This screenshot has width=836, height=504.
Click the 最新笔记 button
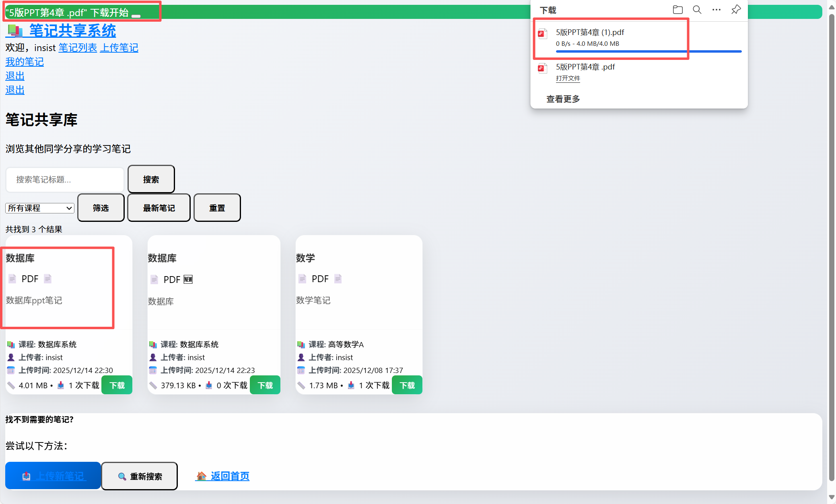click(159, 208)
